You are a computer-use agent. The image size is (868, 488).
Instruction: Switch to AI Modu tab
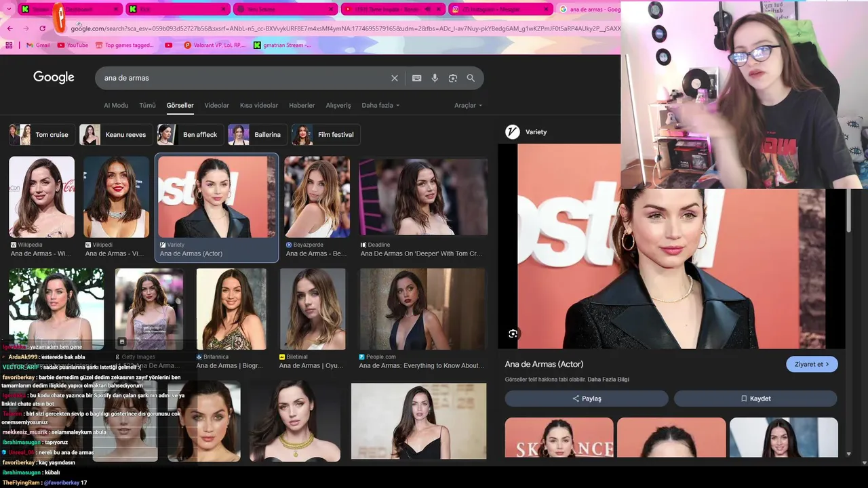click(x=116, y=106)
